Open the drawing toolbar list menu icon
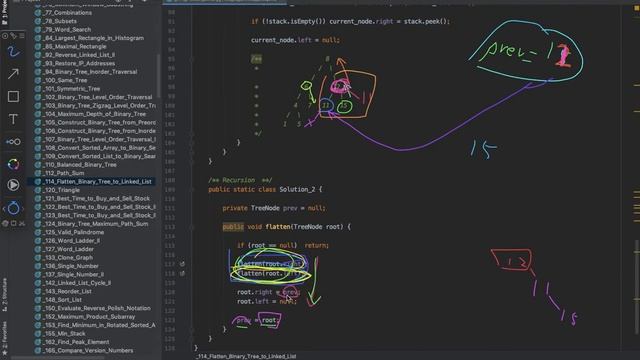This screenshot has width=640, height=360. (x=22, y=36)
